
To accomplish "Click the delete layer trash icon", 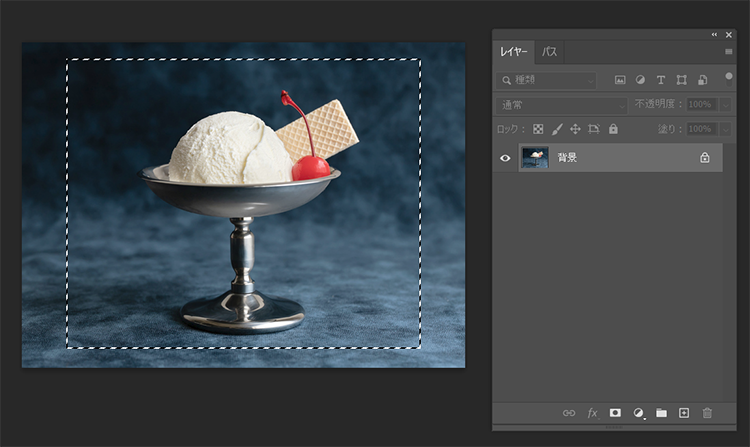I will click(x=707, y=412).
